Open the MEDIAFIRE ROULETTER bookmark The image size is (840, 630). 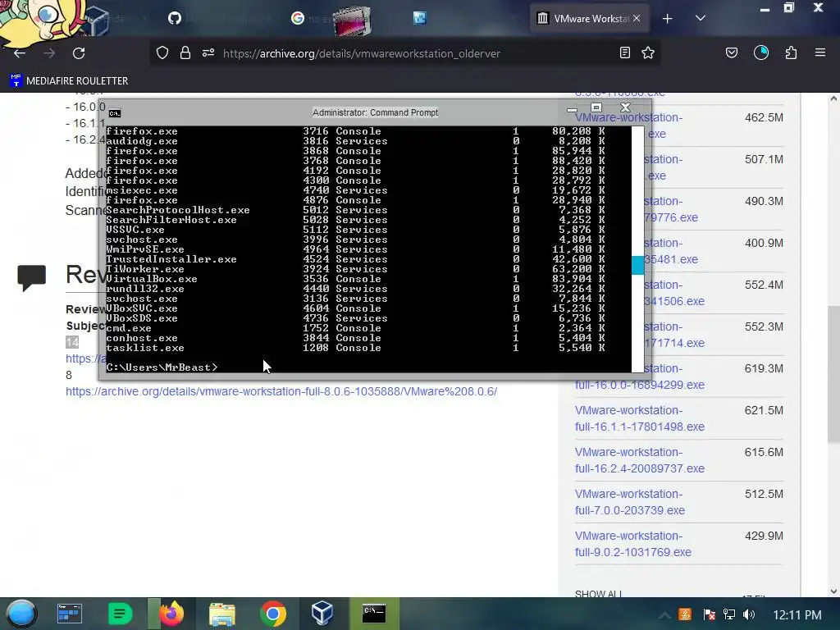[x=69, y=81]
